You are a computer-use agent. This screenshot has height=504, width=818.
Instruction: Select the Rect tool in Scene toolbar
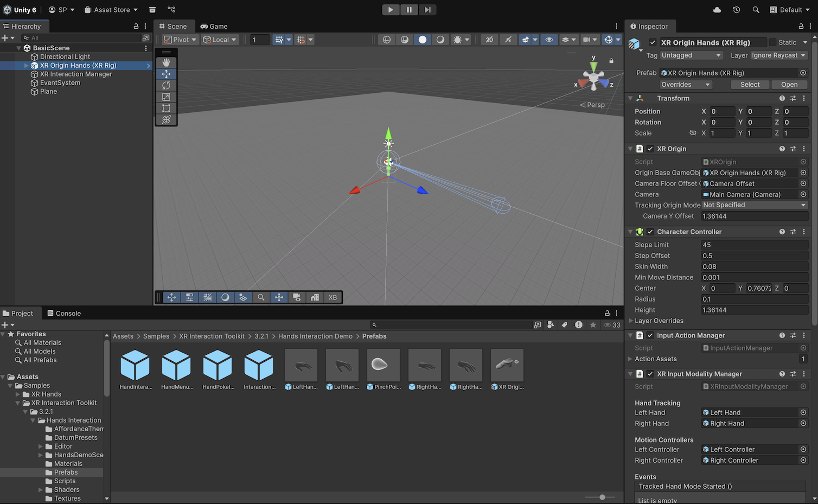[166, 109]
